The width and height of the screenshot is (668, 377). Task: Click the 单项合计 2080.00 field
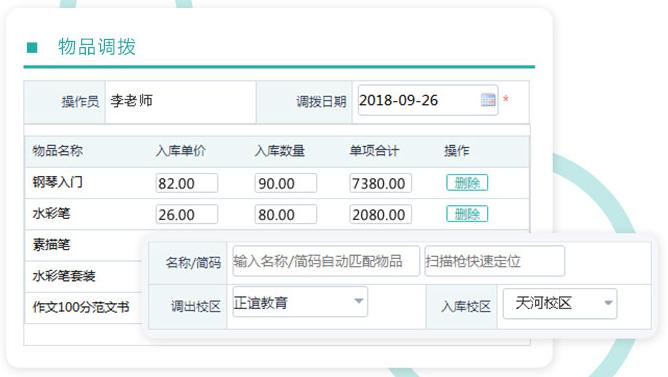point(380,214)
